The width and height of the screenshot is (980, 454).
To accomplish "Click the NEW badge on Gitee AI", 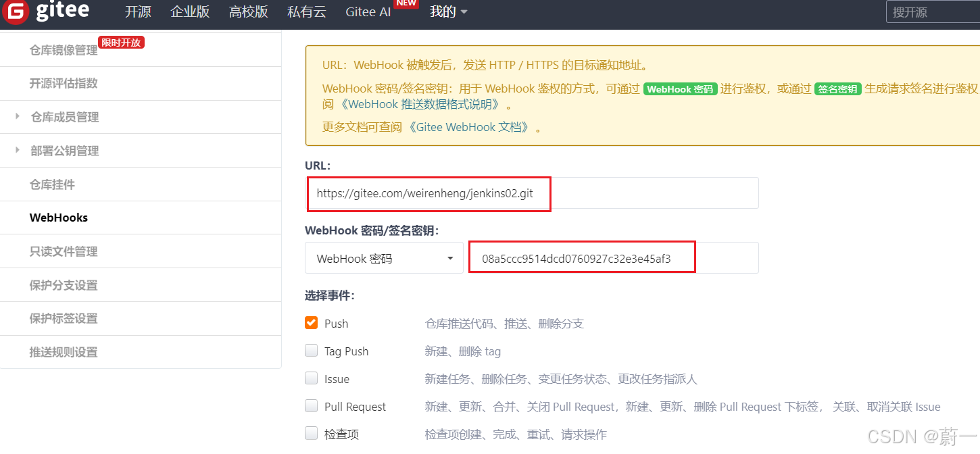I will pyautogui.click(x=406, y=3).
